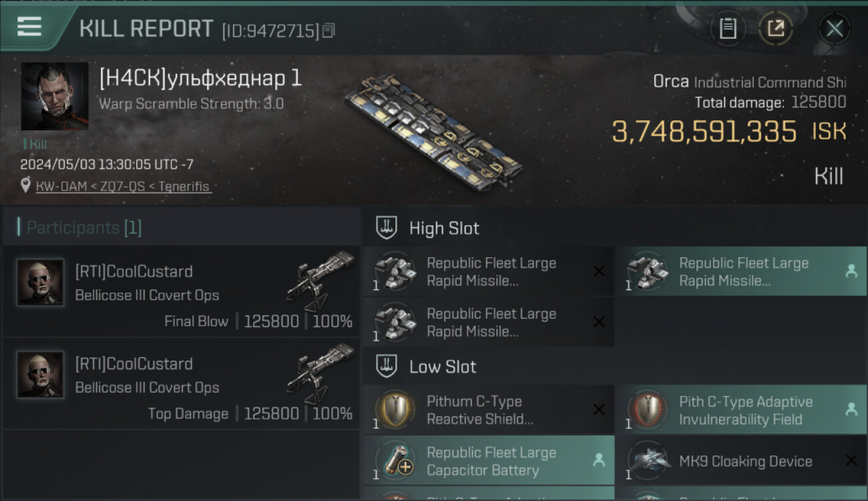The height and width of the screenshot is (501, 868).
Task: Copy the kill report ID
Action: pos(328,31)
